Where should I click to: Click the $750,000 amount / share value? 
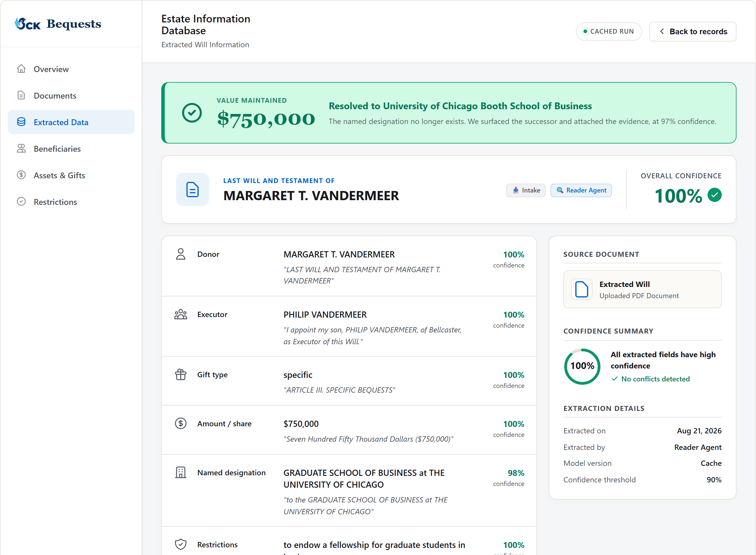coord(301,424)
